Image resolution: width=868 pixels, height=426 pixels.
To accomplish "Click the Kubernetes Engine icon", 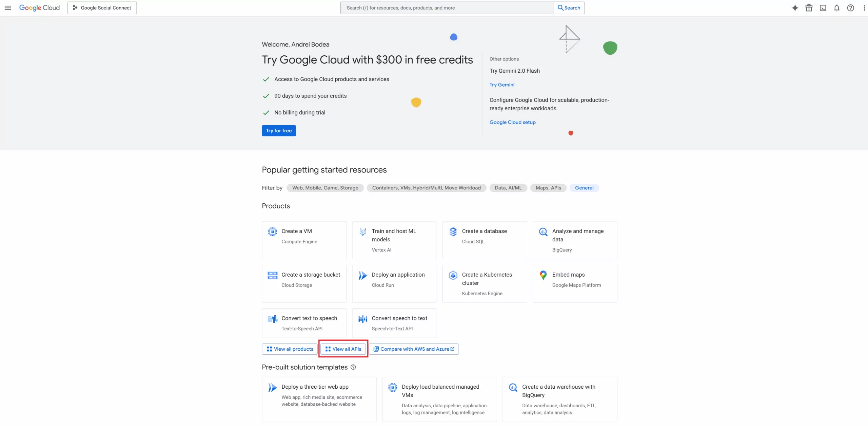I will click(x=453, y=275).
